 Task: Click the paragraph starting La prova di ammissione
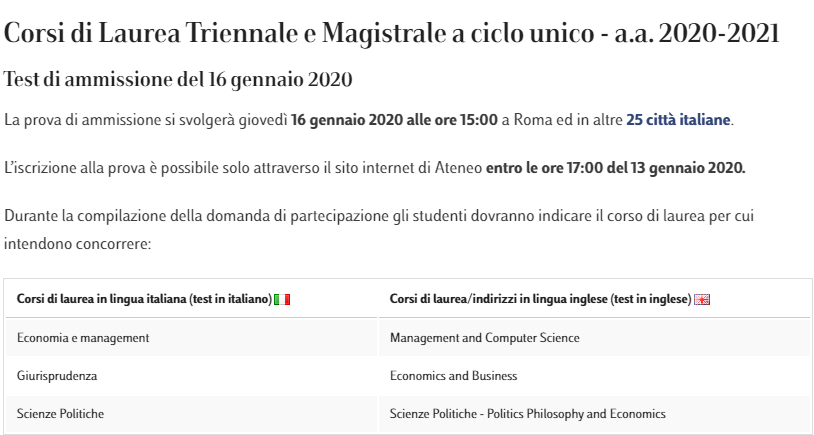tap(369, 120)
